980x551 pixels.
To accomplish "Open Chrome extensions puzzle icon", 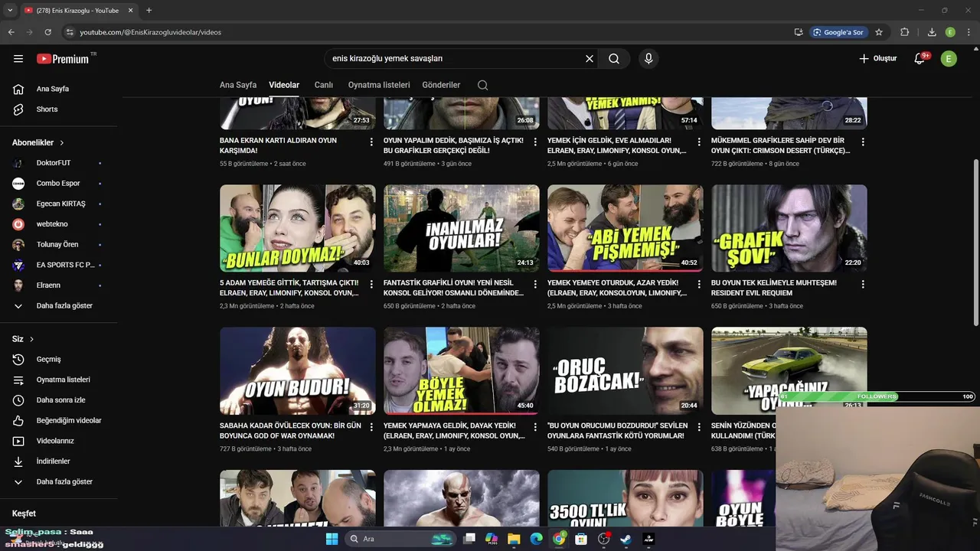I will 905,32.
